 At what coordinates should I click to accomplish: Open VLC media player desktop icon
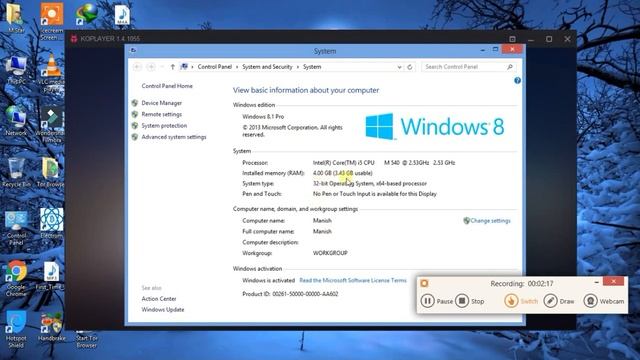(52, 73)
